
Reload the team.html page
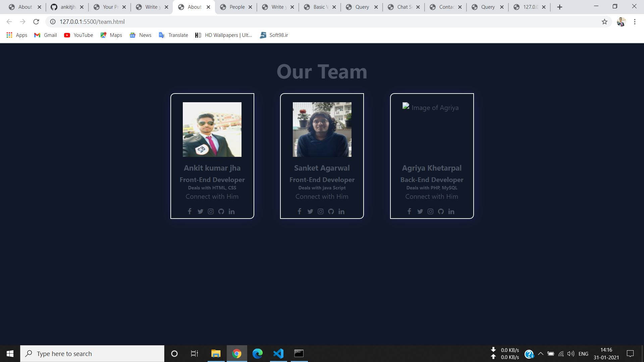point(36,22)
